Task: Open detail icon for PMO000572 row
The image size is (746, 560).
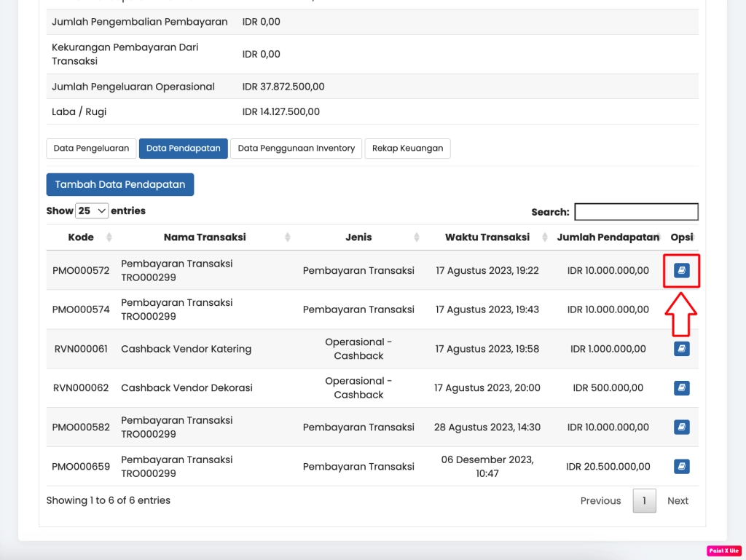Action: tap(681, 271)
